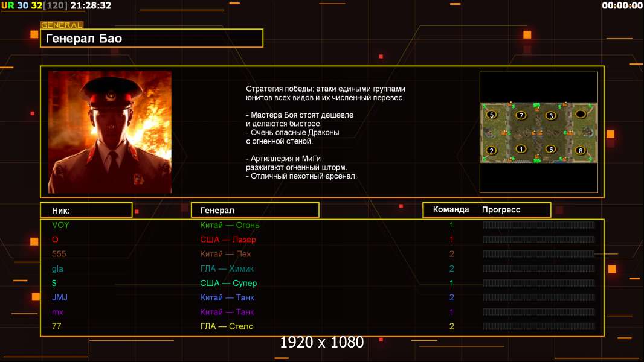Click the GENERAL label tag

pos(62,25)
